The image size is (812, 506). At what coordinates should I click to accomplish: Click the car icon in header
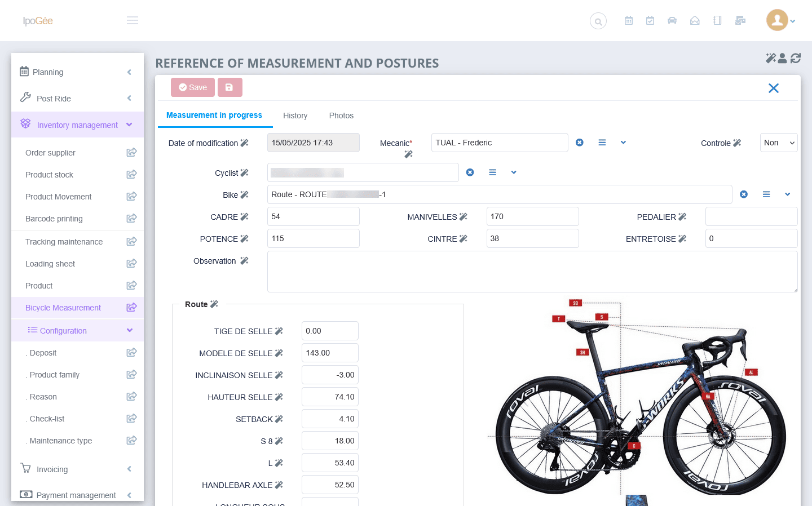672,21
